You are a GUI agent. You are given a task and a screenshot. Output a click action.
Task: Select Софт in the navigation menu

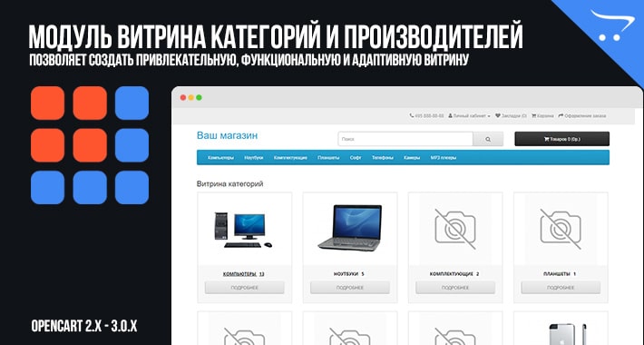pyautogui.click(x=356, y=158)
